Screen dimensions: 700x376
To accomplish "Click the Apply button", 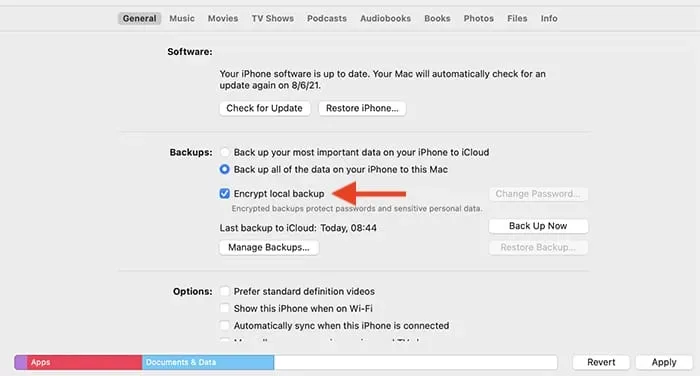I will [x=664, y=362].
